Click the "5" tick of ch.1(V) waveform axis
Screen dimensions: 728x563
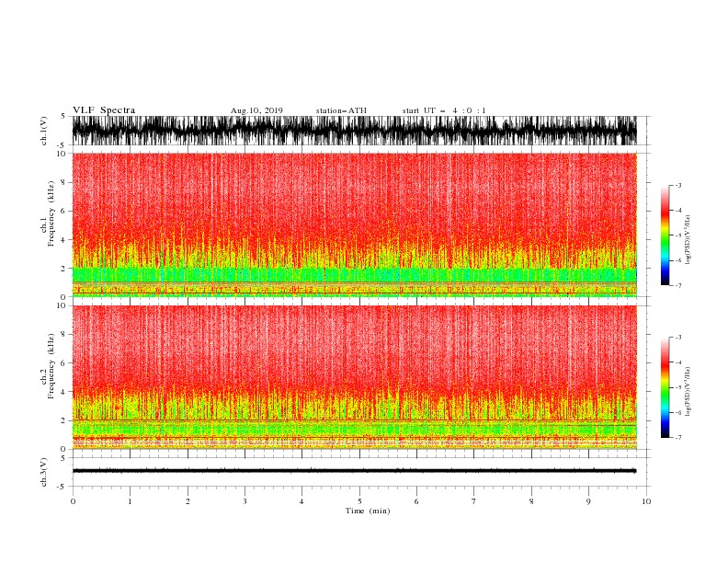(63, 116)
